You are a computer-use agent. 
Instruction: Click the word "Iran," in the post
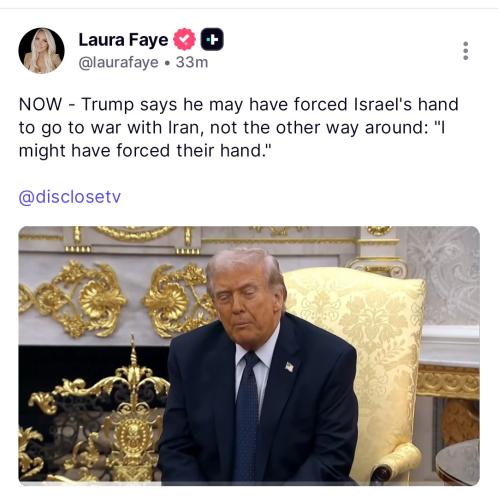coord(184,128)
